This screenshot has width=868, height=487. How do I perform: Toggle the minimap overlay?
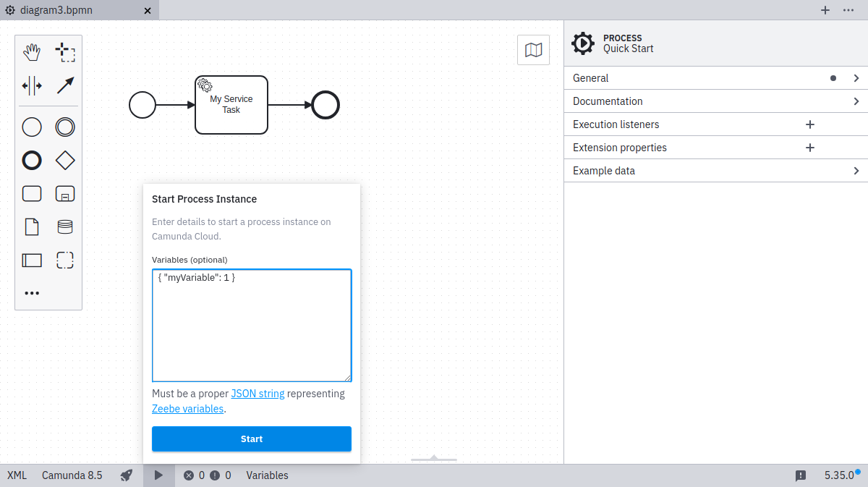pos(533,49)
